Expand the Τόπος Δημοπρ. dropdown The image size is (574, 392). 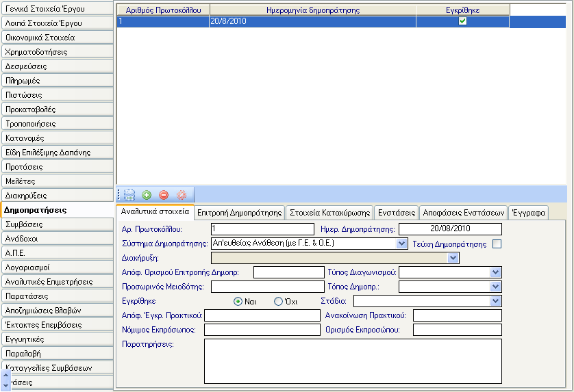(495, 287)
